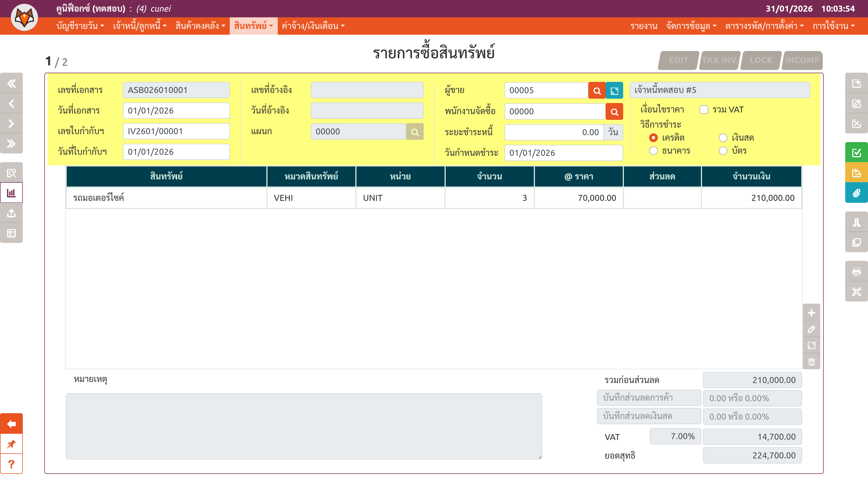Click the teal paperclip attachment icon
868x488 pixels.
point(856,193)
